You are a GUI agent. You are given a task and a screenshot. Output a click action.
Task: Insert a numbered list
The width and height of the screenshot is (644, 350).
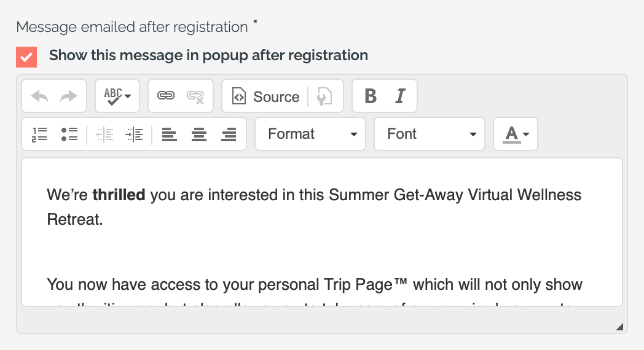coord(39,134)
